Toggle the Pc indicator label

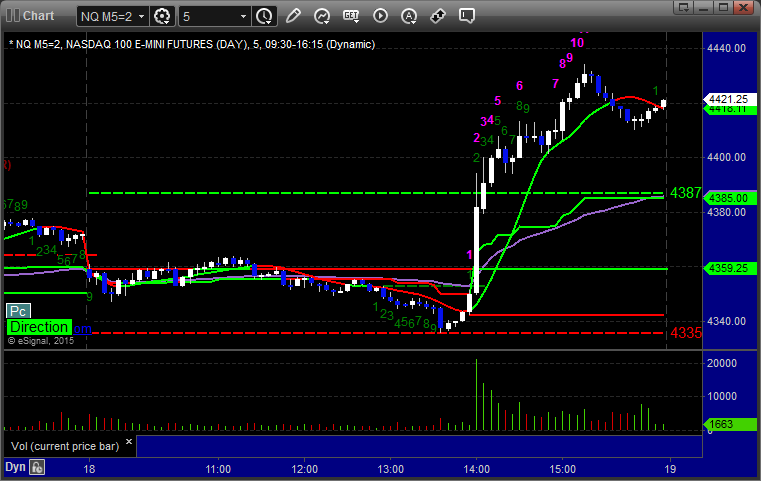[x=17, y=311]
